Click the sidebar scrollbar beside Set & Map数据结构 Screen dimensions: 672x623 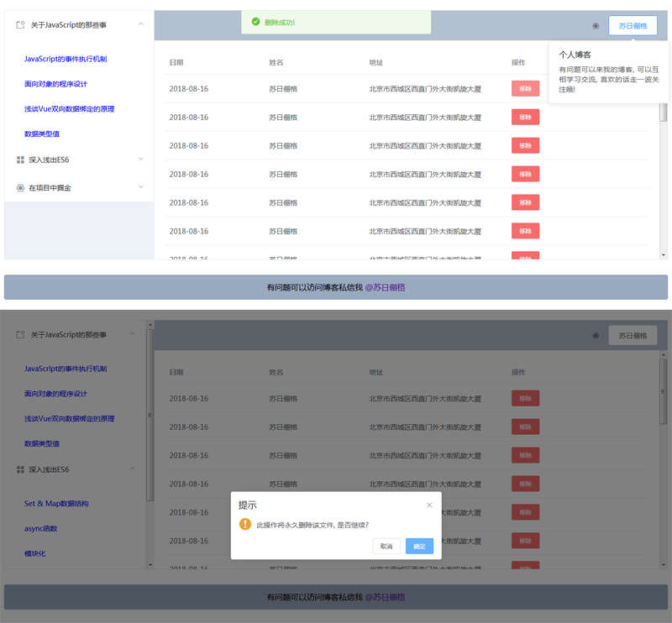click(x=150, y=504)
